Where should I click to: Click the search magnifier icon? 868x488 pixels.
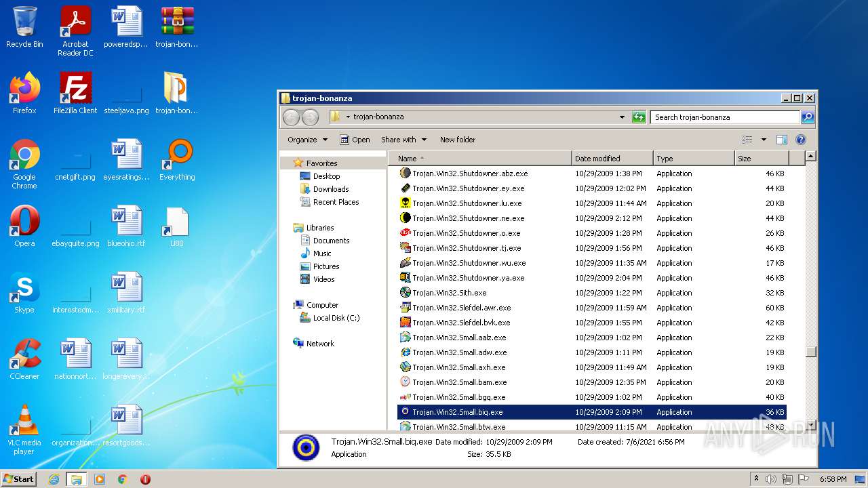click(x=808, y=117)
